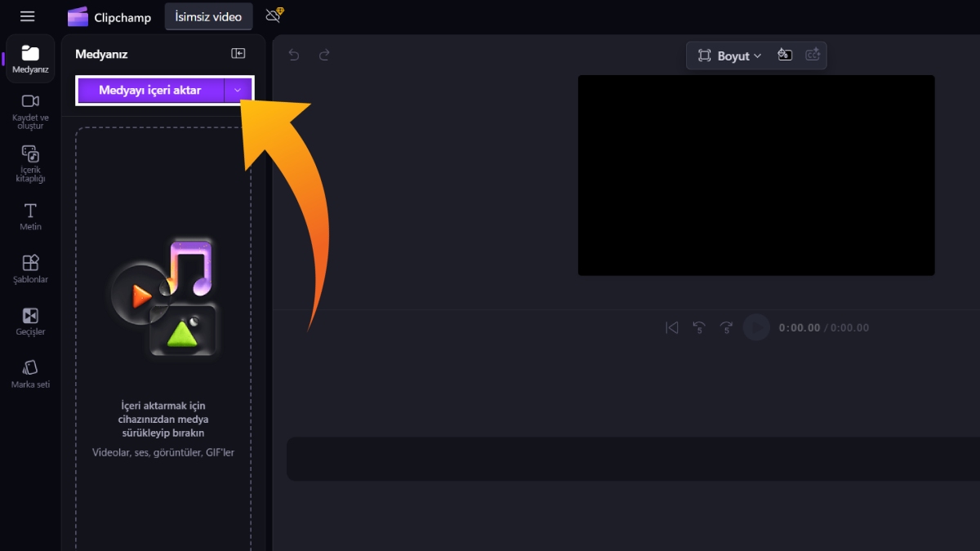The height and width of the screenshot is (551, 980).
Task: Select the Medyanız sidebar tab
Action: pos(30,59)
